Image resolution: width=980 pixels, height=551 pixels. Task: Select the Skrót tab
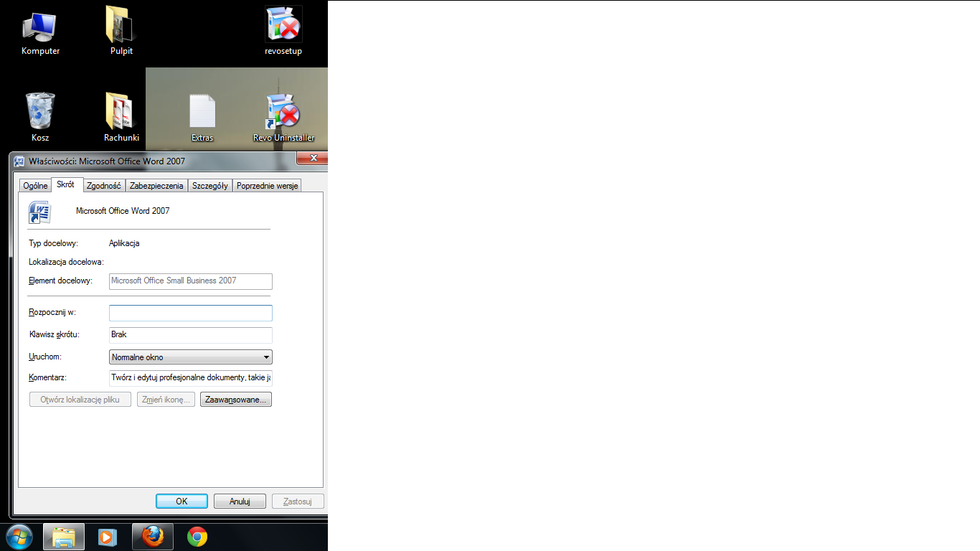(67, 184)
